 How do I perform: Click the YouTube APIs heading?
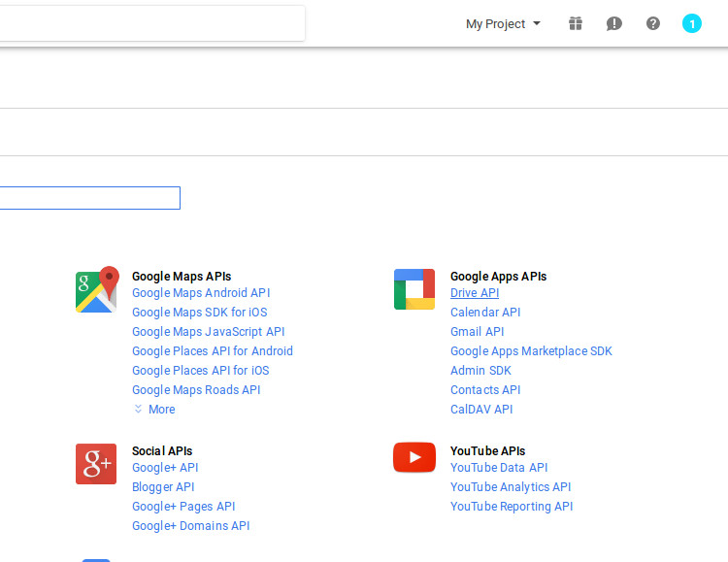(x=487, y=451)
